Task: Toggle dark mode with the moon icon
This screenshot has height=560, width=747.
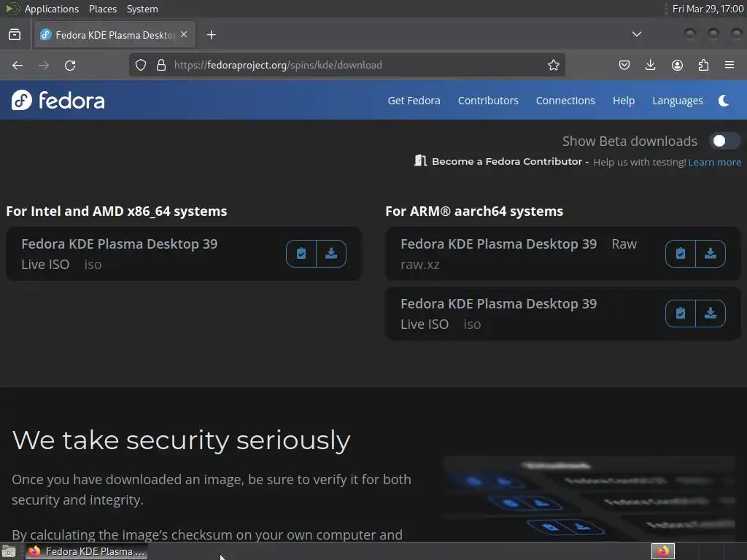Action: (x=723, y=101)
